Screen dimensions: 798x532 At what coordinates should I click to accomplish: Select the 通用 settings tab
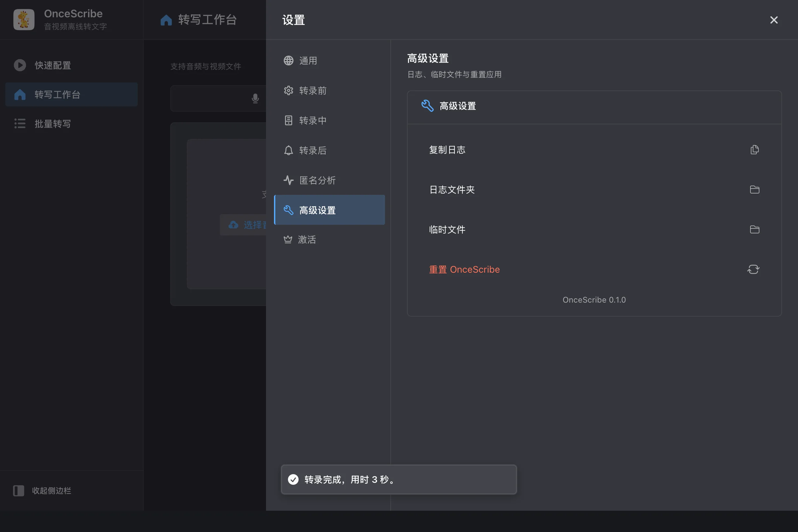coord(329,61)
